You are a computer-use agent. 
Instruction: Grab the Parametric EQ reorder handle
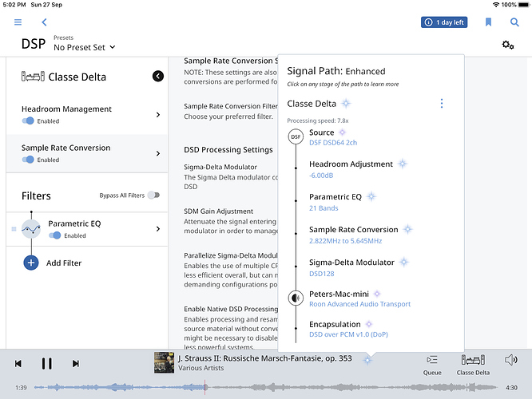[x=14, y=229]
